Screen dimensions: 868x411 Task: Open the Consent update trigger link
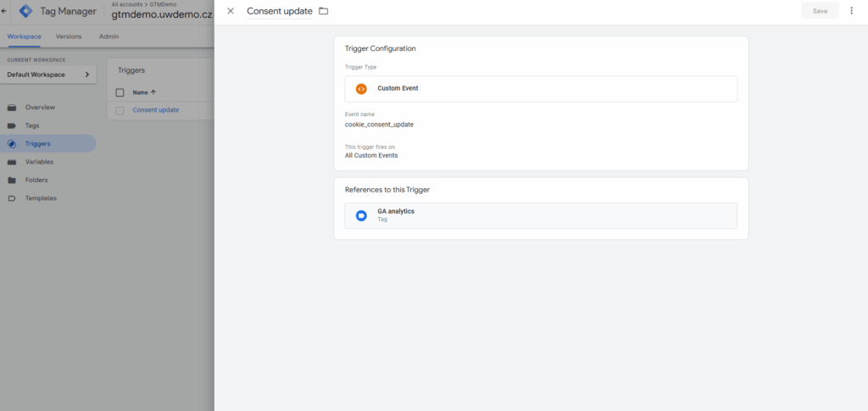155,110
